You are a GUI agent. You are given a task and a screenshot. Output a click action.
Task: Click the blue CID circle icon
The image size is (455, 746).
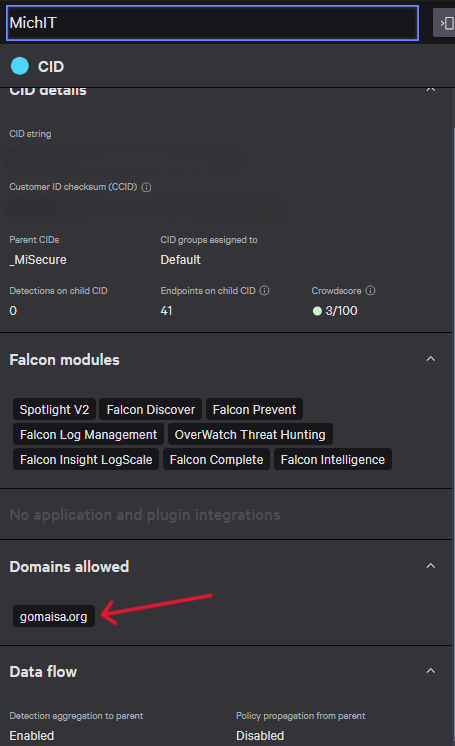(x=20, y=66)
